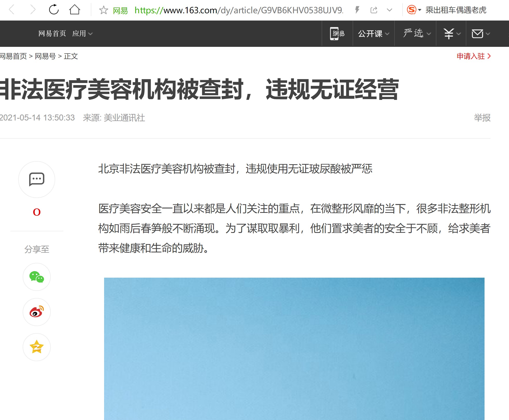509x420 pixels.
Task: Click the blue article image
Action: (x=294, y=349)
